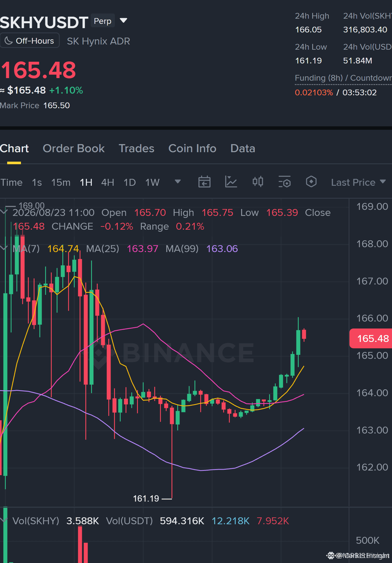Switch to the Chart tab
392x563 pixels.
(14, 148)
